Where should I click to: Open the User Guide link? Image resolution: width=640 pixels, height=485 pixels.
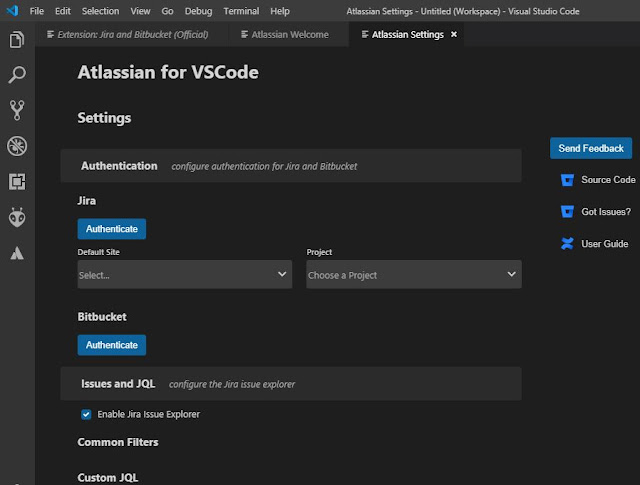604,244
